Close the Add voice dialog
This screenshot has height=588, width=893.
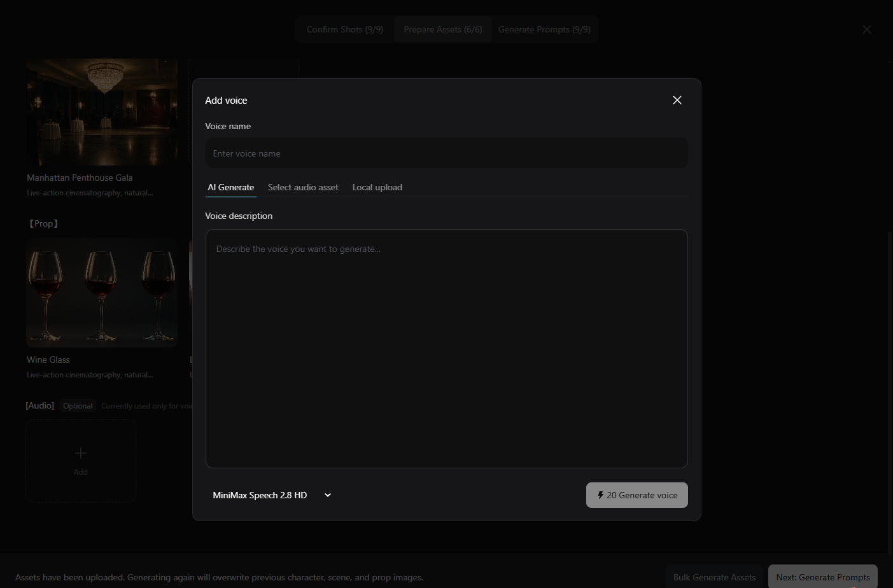[x=677, y=100]
